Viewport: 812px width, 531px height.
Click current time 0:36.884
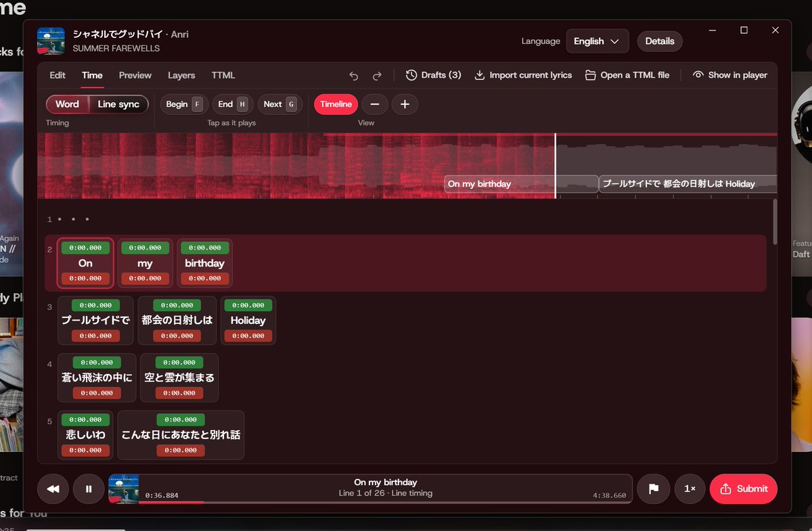pyautogui.click(x=162, y=495)
